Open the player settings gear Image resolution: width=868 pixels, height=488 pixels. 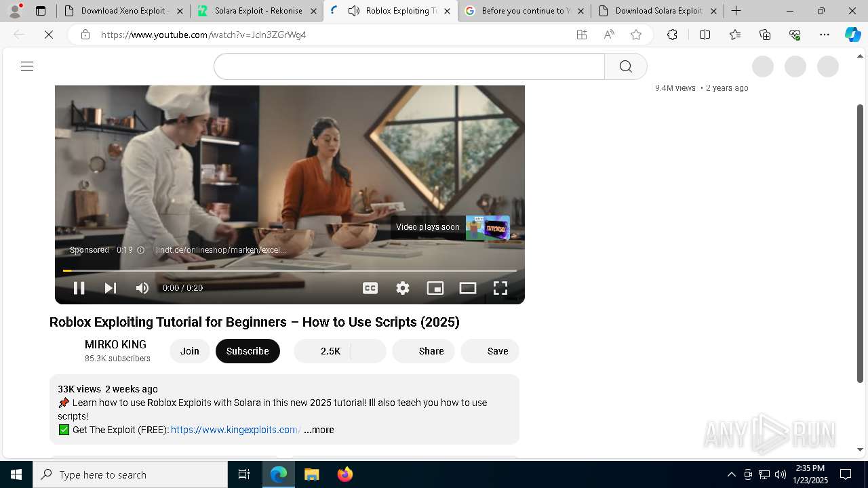click(x=403, y=288)
